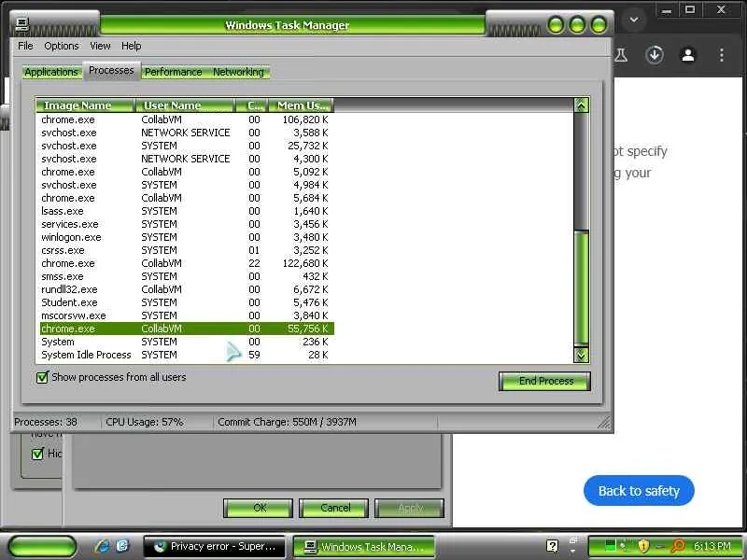The width and height of the screenshot is (747, 560).
Task: Click the question mark icon on taskbar
Action: 552,546
